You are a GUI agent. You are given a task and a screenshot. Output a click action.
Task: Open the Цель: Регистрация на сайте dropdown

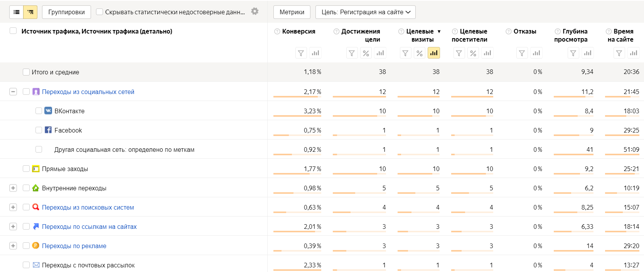point(366,12)
